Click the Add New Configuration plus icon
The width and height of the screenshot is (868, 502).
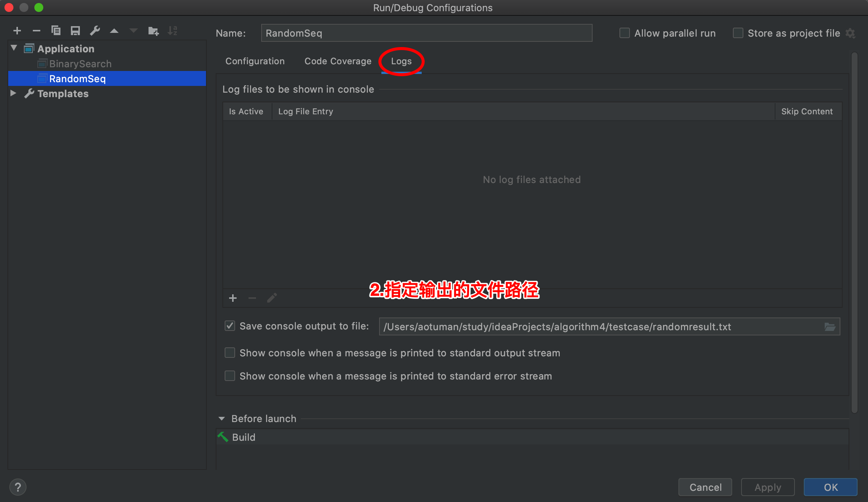(x=17, y=31)
